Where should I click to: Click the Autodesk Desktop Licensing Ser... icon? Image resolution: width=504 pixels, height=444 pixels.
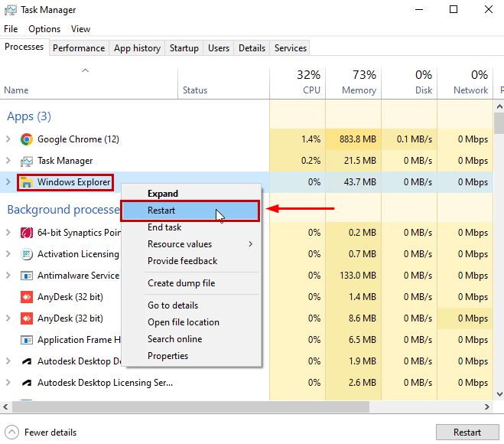tap(26, 383)
